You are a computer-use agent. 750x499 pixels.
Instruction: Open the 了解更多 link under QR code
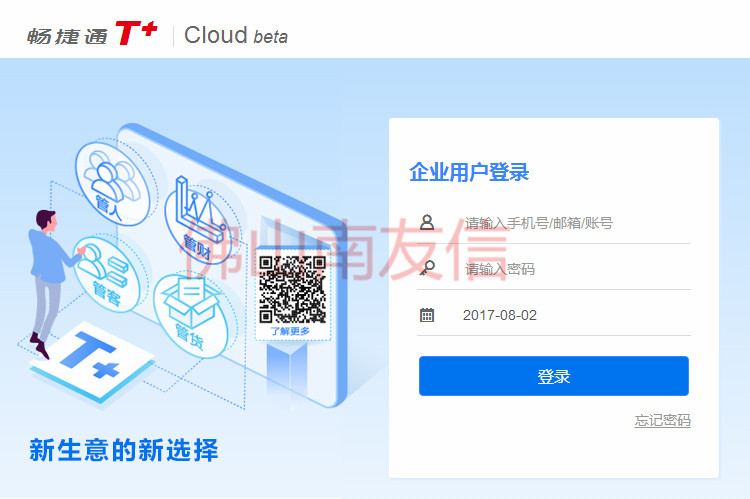click(290, 331)
